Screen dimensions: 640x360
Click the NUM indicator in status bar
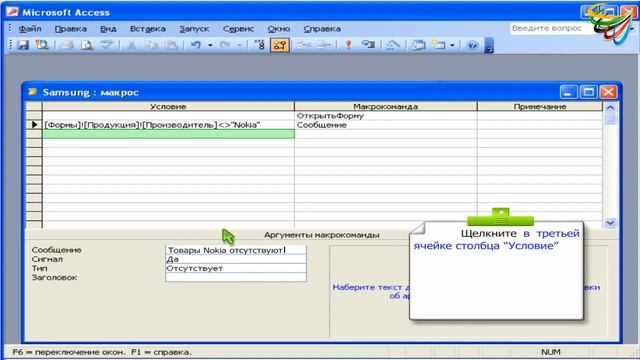pos(551,352)
